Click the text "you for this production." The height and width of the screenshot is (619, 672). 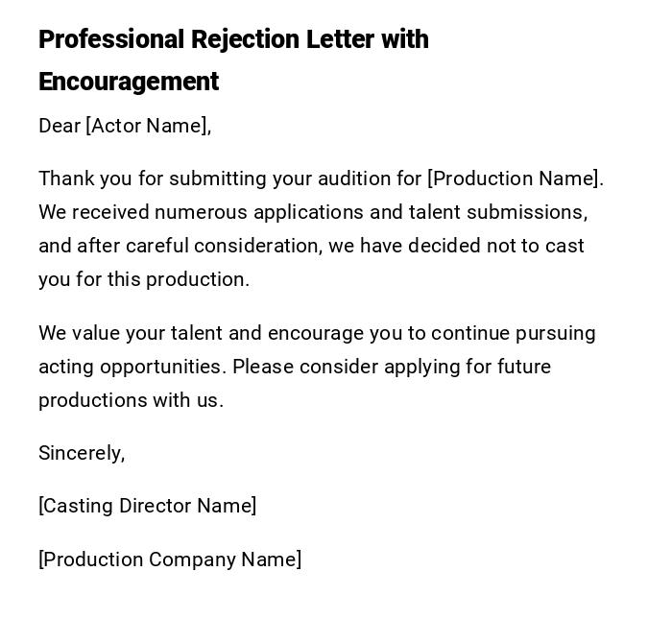(x=144, y=279)
